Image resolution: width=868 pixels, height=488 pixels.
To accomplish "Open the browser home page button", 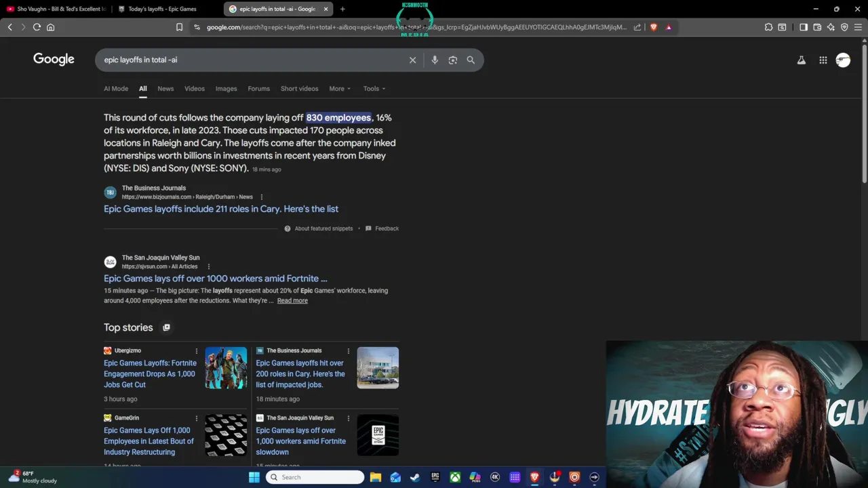I will [x=50, y=27].
